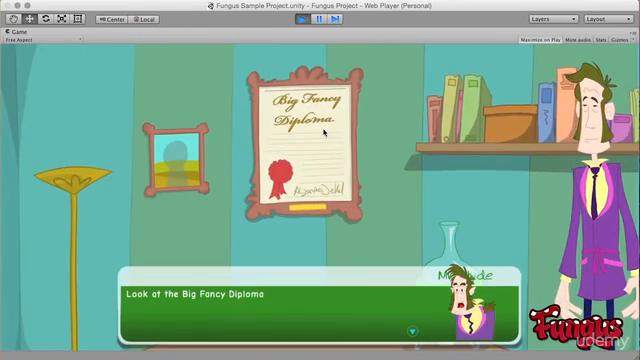Click the dialog text 'Look at the Big Fancy Diploma'
The image size is (640, 360).
195,294
